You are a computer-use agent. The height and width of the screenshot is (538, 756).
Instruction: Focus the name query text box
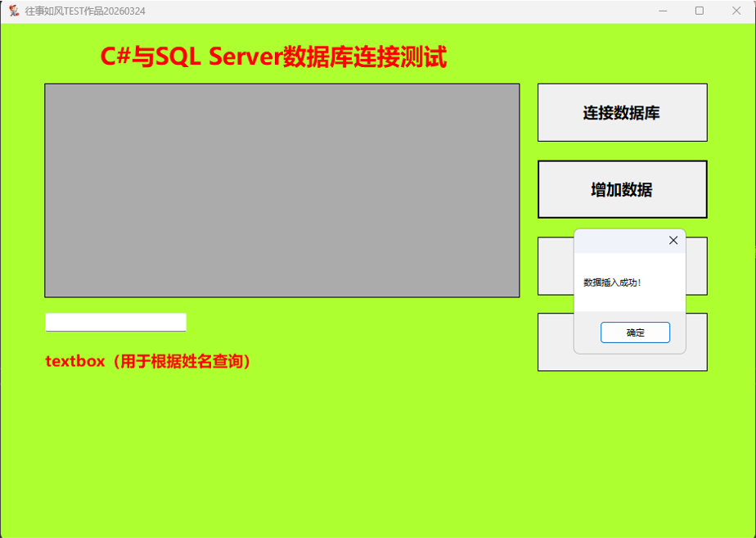pyautogui.click(x=115, y=322)
